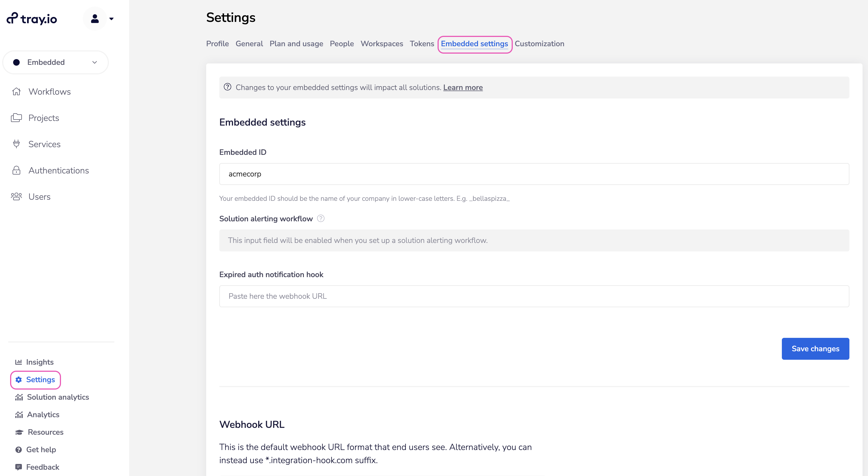This screenshot has width=868, height=476.
Task: Open the Feedback item
Action: pos(42,467)
